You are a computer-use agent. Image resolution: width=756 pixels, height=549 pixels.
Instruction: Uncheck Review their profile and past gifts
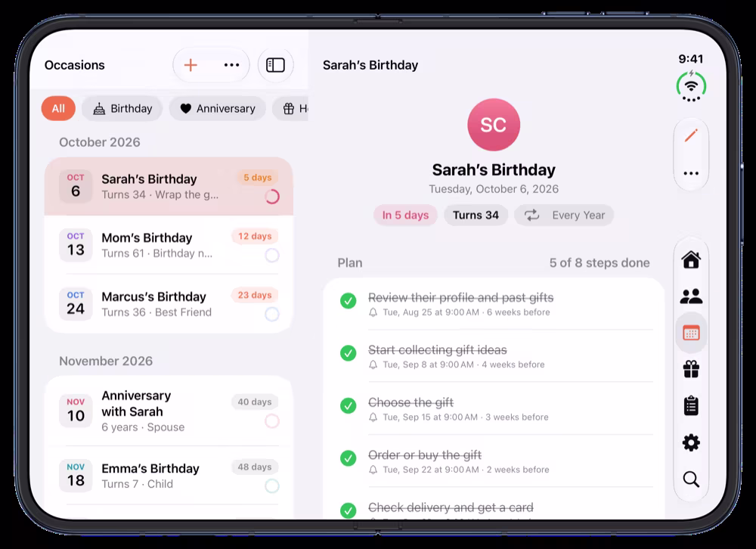click(348, 301)
